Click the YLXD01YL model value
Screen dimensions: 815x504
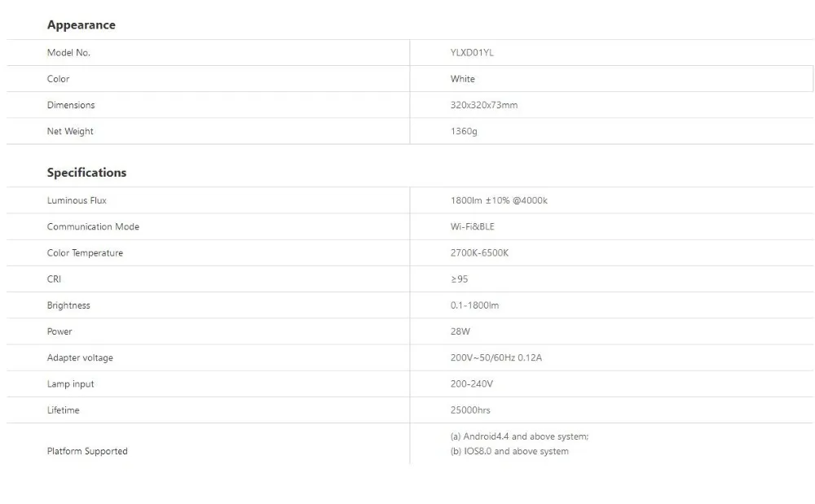pos(472,52)
